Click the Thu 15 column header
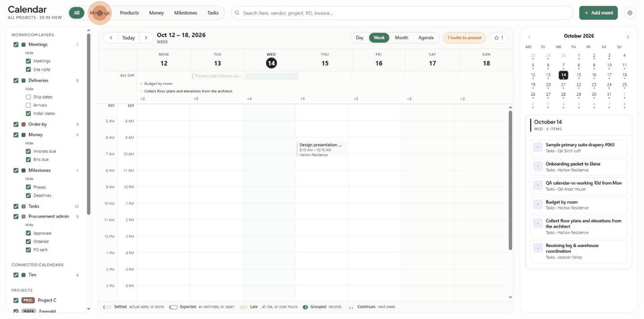Image resolution: width=644 pixels, height=319 pixels. tap(325, 60)
